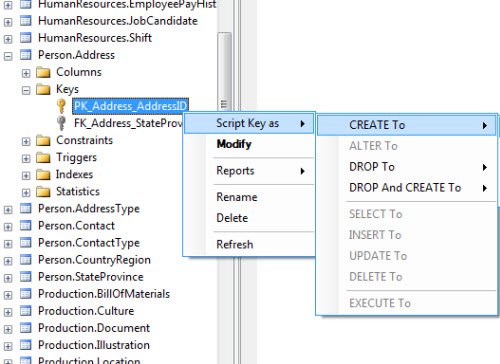
Task: Click the Person.ContactType table icon
Action: pos(26,243)
